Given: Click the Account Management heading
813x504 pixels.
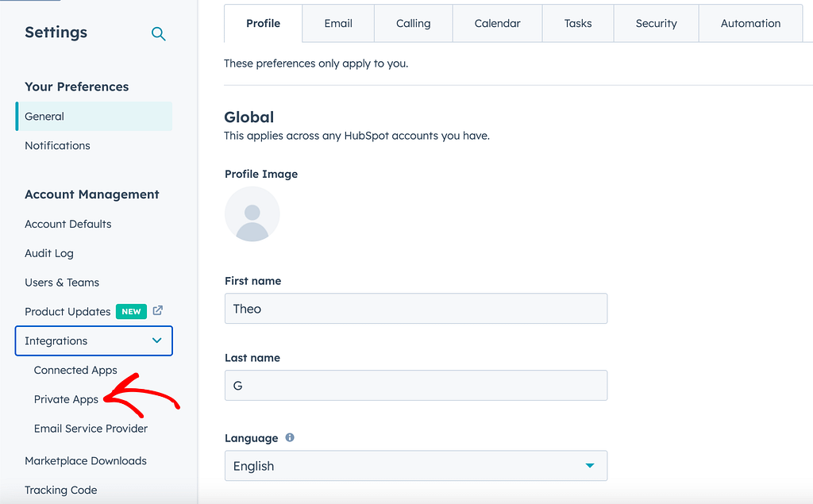Looking at the screenshot, I should 92,194.
